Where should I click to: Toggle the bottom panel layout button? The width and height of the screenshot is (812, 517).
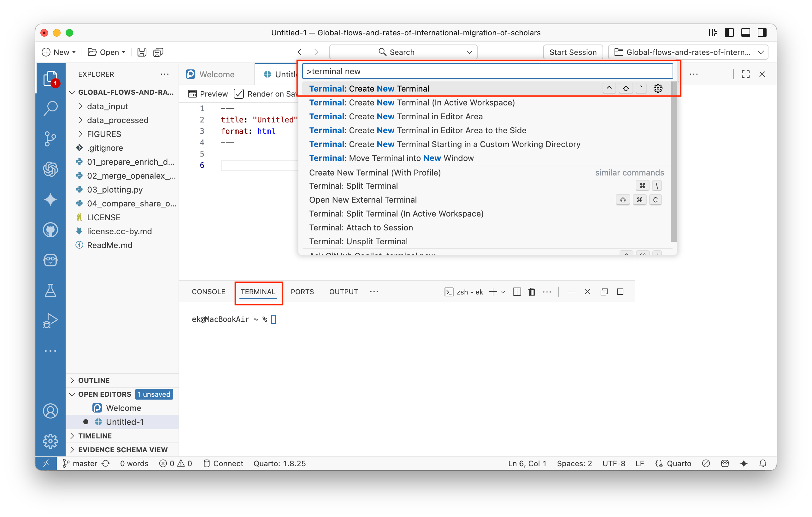point(745,33)
